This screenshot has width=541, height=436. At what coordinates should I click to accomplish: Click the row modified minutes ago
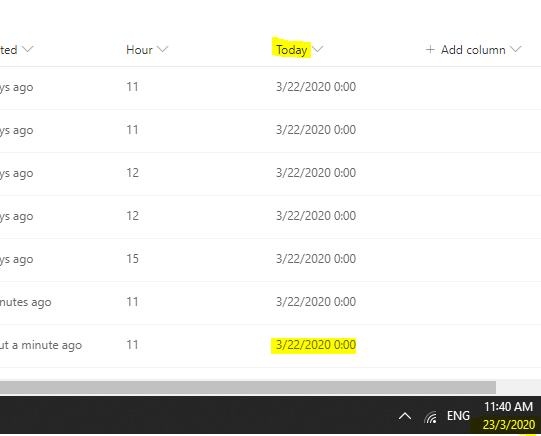coord(270,303)
